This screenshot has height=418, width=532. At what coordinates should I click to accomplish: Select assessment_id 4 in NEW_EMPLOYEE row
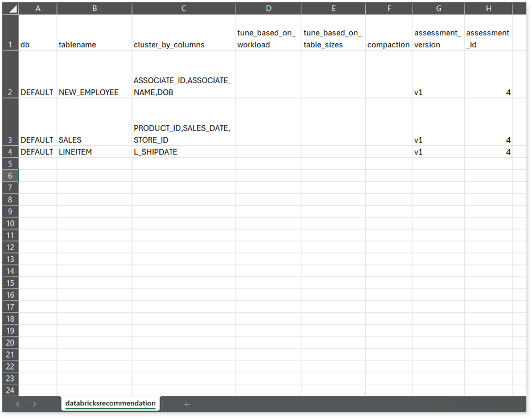[x=488, y=75]
